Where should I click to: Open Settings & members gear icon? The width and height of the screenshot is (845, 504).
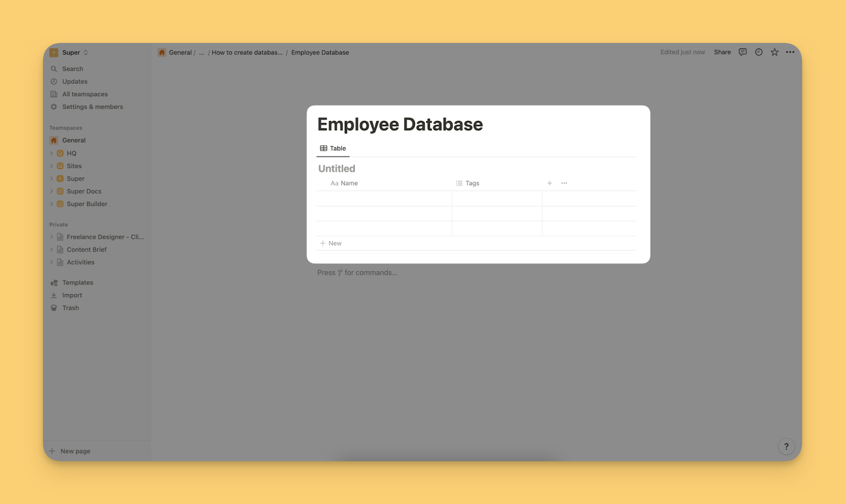[54, 107]
